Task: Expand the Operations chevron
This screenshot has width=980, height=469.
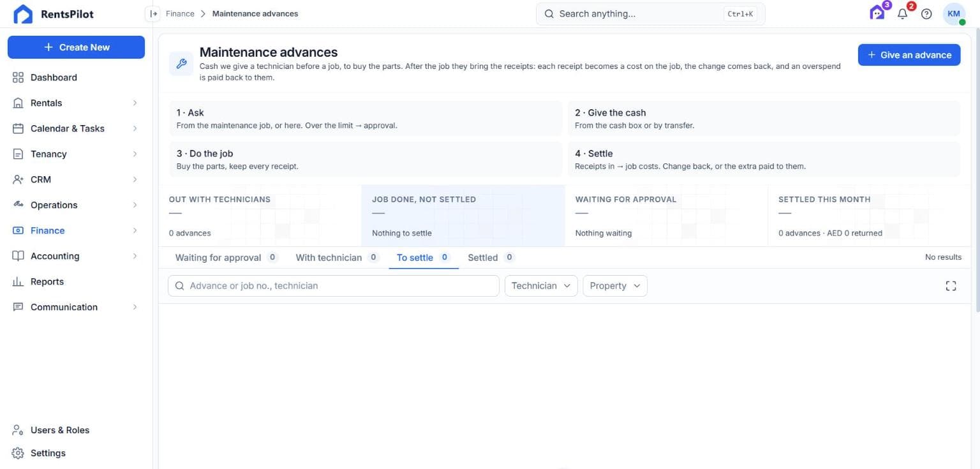Action: point(135,205)
